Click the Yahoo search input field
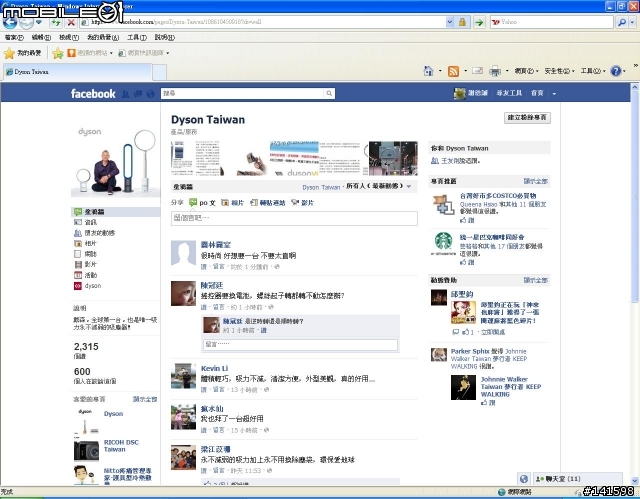This screenshot has width=640, height=499. click(551, 22)
